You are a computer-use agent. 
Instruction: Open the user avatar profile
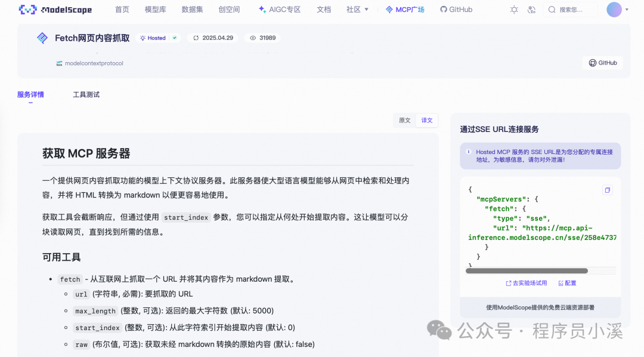(614, 10)
